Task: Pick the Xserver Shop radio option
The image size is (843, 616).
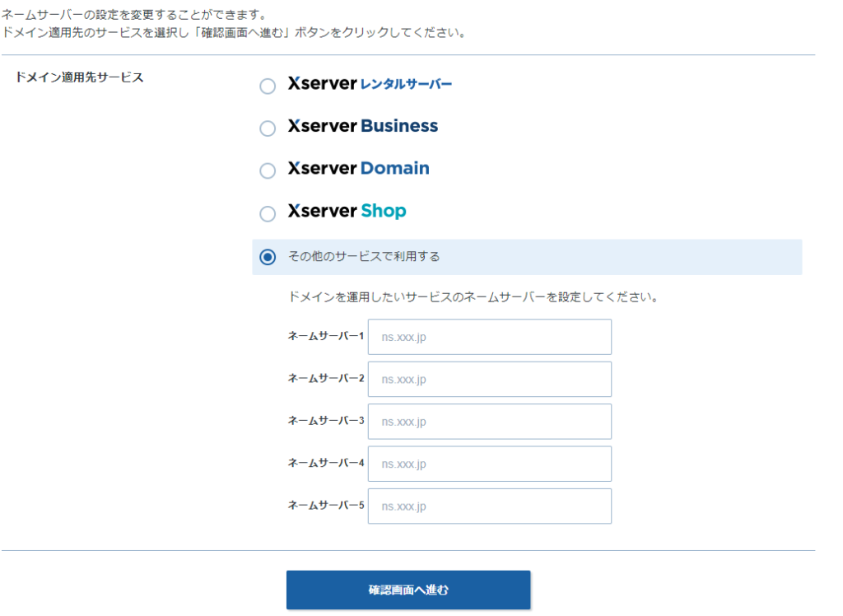Action: pyautogui.click(x=268, y=213)
